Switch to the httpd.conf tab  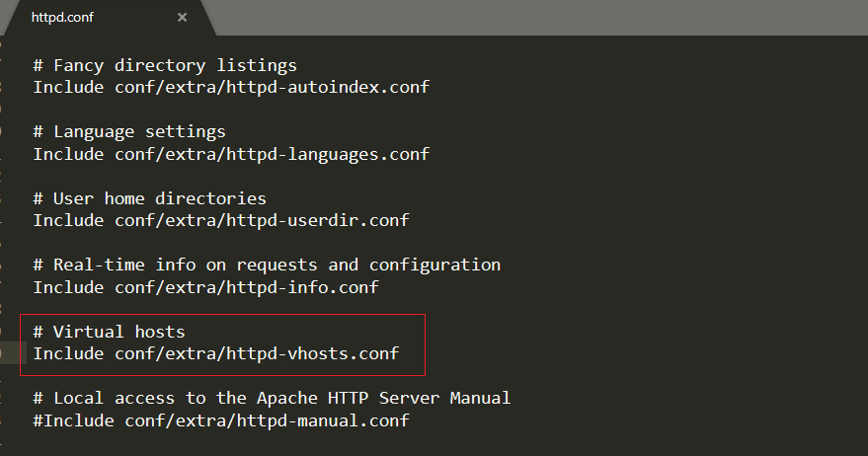pyautogui.click(x=63, y=18)
